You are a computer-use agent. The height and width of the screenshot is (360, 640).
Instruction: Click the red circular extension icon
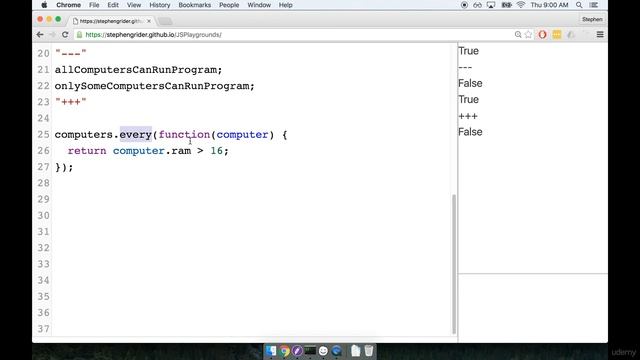click(x=542, y=35)
